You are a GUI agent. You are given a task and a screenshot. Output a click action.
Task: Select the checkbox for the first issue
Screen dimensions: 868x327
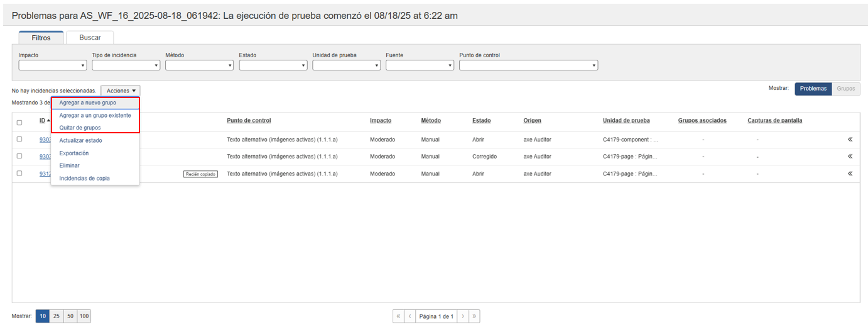19,139
